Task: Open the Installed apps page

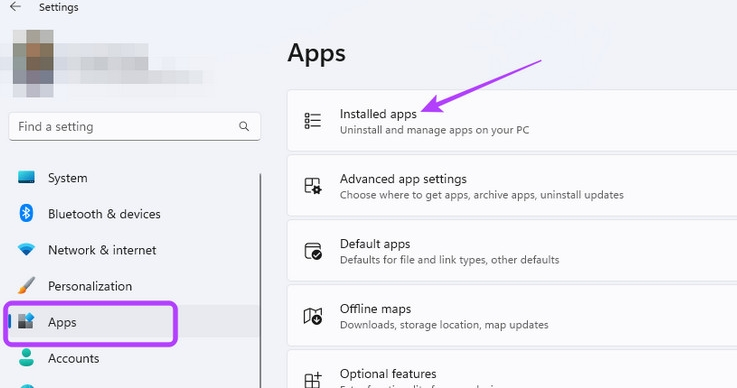Action: (x=512, y=121)
